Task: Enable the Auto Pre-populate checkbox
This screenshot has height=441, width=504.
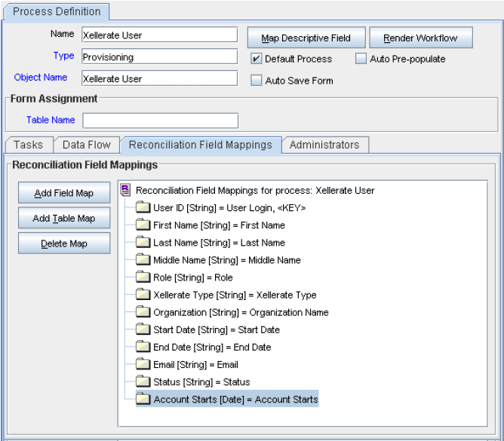Action: (x=361, y=59)
